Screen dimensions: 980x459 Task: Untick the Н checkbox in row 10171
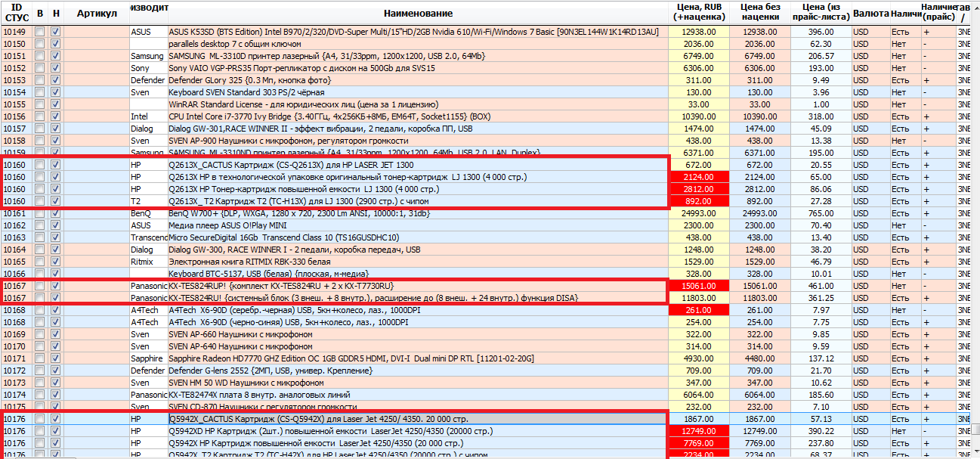pyautogui.click(x=55, y=358)
